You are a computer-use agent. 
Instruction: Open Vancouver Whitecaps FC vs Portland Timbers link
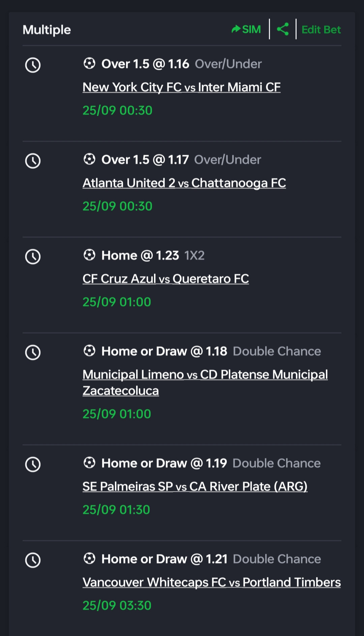pos(211,582)
